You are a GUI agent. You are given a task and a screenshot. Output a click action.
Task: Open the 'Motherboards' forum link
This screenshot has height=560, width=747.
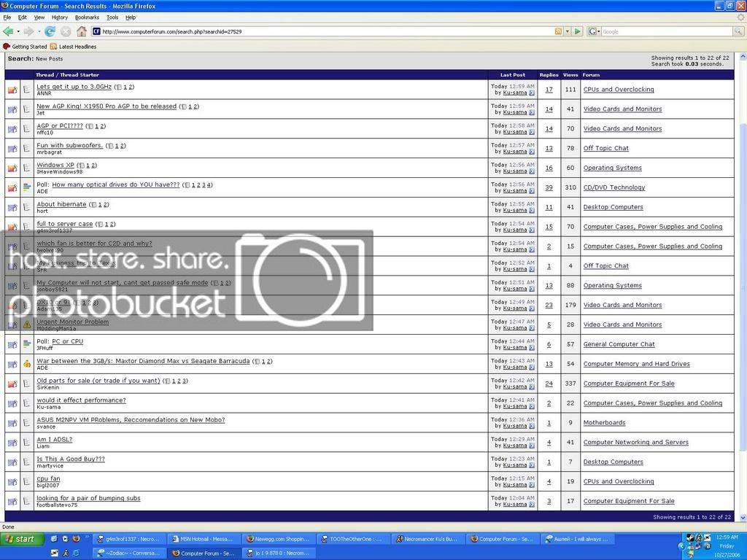coord(604,423)
